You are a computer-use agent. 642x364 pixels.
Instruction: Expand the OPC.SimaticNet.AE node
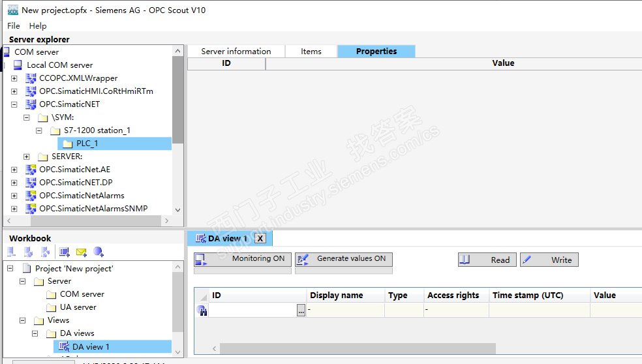[x=14, y=170]
